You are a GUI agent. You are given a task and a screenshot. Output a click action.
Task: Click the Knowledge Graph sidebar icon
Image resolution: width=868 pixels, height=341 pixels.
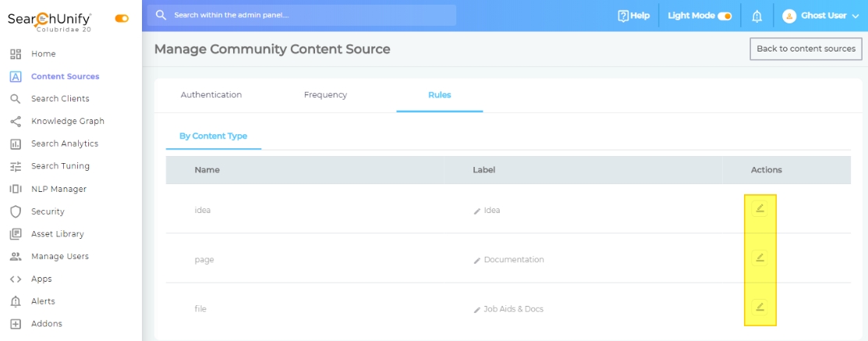click(x=15, y=122)
